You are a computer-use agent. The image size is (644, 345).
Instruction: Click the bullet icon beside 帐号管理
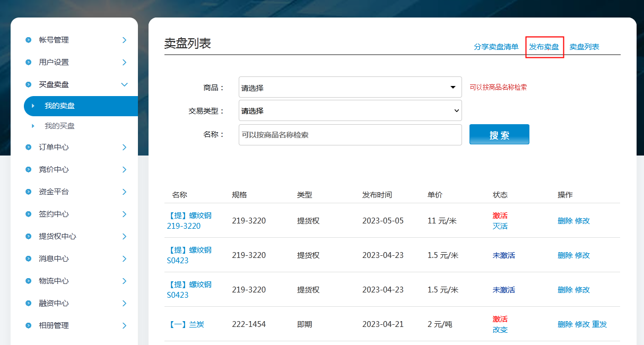click(x=29, y=40)
